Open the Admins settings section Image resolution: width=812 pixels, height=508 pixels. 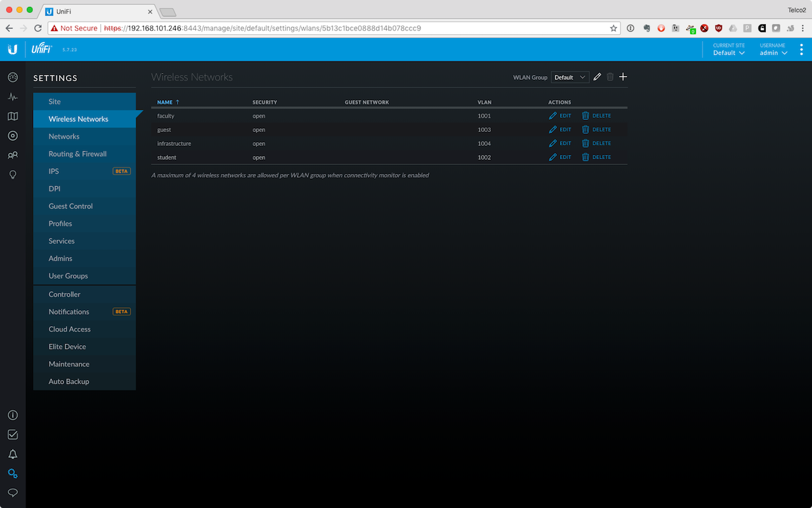(x=84, y=259)
